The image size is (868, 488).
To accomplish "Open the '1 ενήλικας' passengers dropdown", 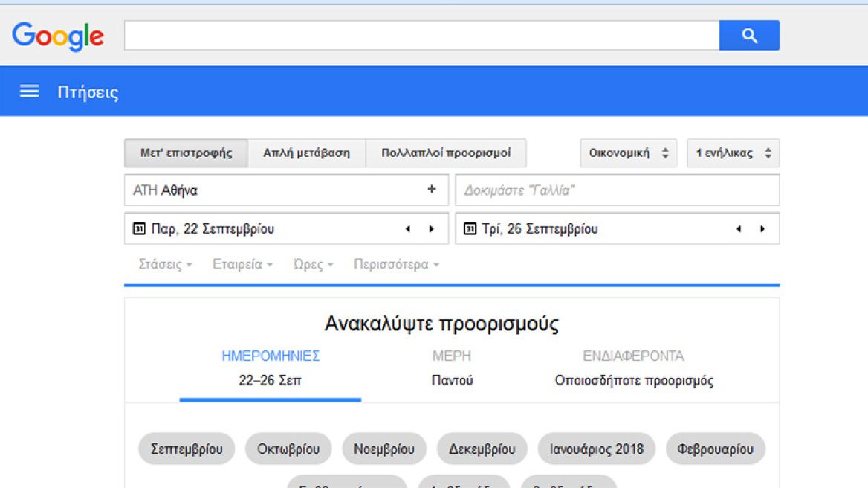I will 733,152.
